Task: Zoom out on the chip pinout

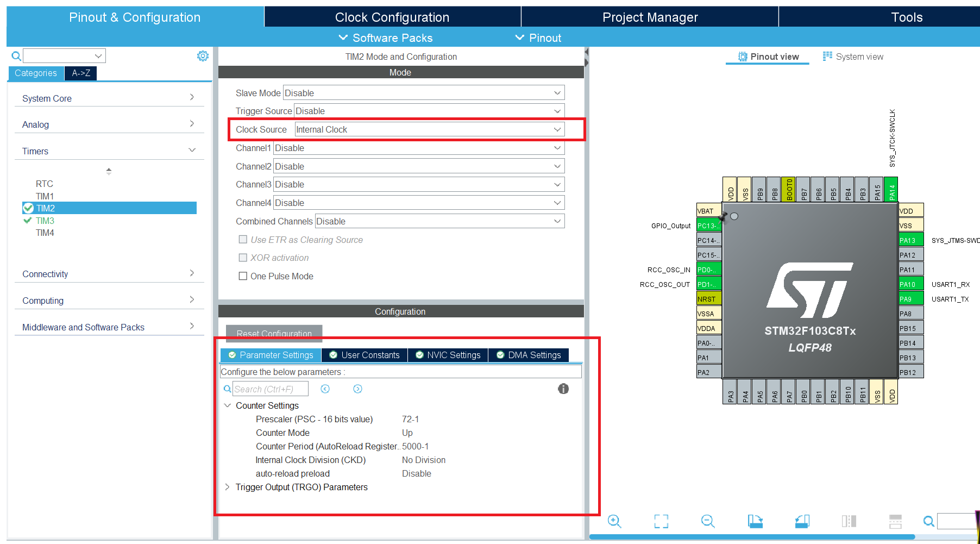Action: 708,521
